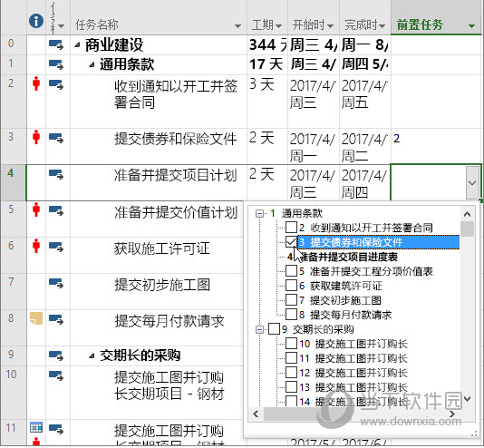Check task 6 获取建筑许可证 checkbox

coord(291,286)
